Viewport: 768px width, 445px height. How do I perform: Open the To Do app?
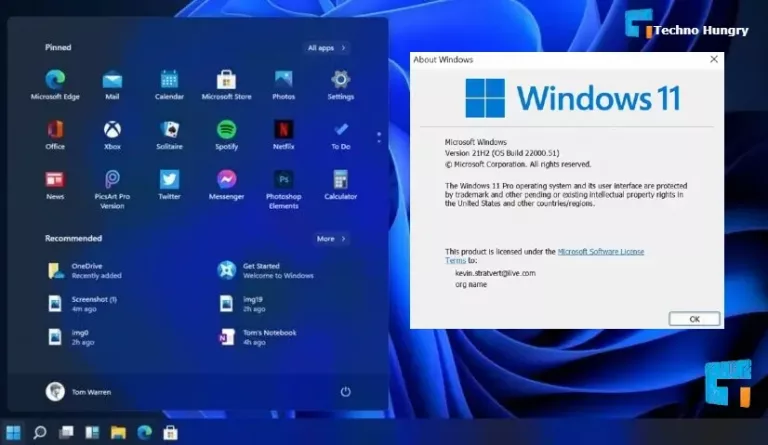[x=340, y=135]
